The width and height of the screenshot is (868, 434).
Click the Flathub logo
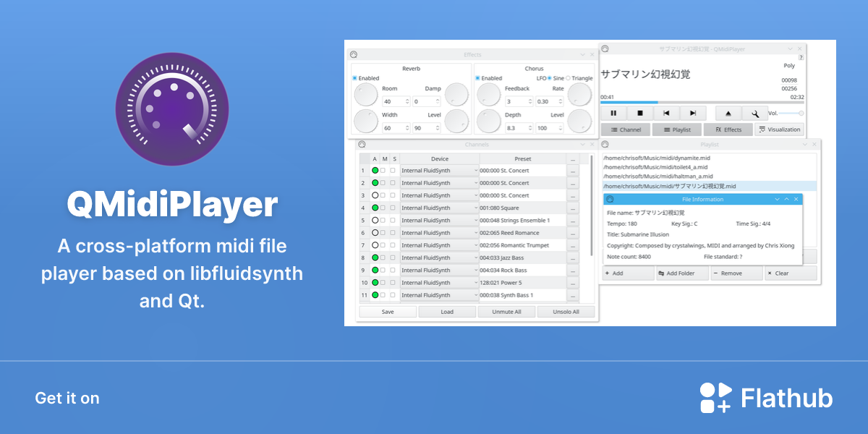pos(766,398)
